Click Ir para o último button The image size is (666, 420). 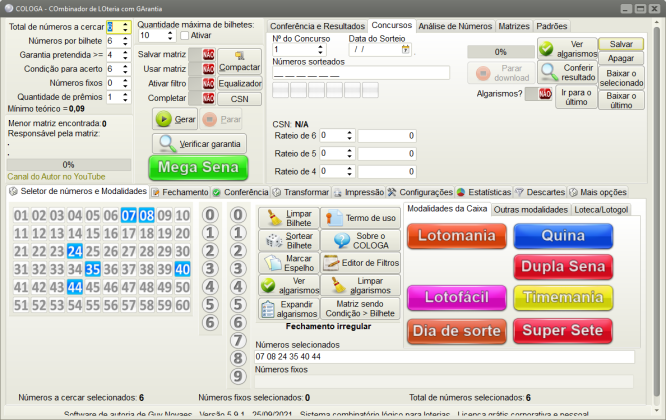coord(576,97)
